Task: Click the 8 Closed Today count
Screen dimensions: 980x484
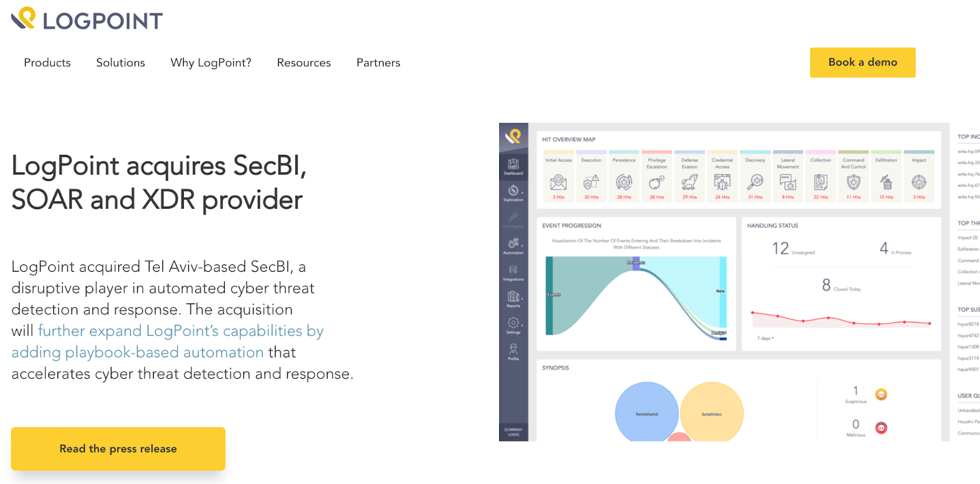Action: click(841, 285)
